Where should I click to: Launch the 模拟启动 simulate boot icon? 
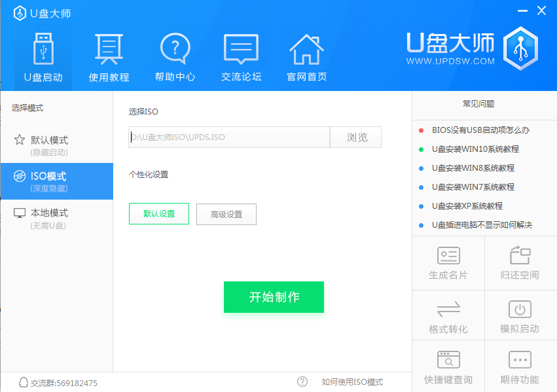[x=520, y=317]
